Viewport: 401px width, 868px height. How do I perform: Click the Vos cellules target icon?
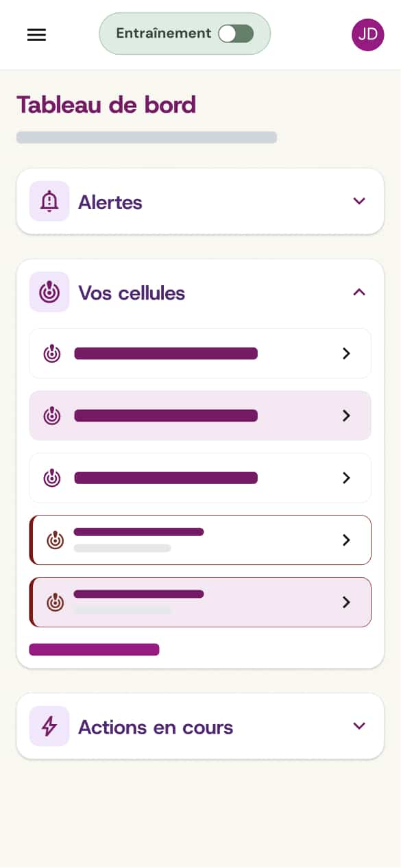(x=49, y=292)
